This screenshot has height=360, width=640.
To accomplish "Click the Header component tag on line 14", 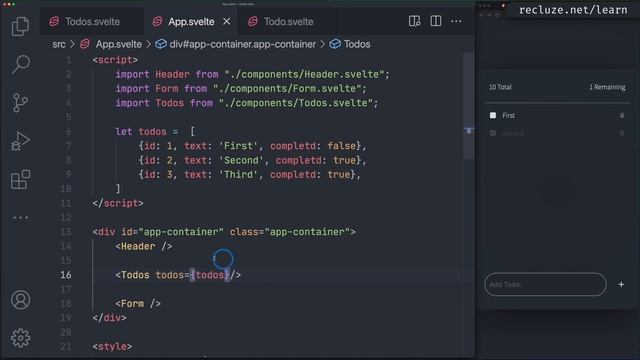I will click(144, 246).
